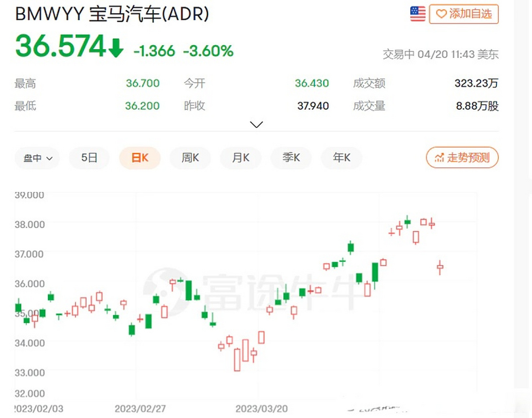The image size is (532, 418).
Task: Click the chart icon in 走势预测
Action: (x=439, y=158)
